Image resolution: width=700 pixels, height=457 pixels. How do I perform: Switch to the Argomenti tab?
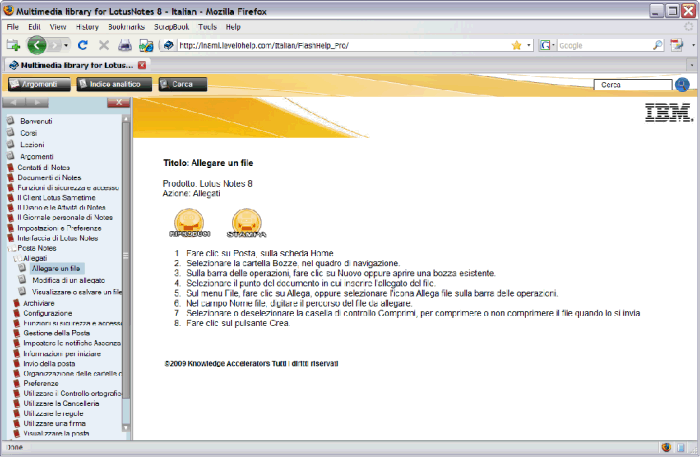pos(39,84)
